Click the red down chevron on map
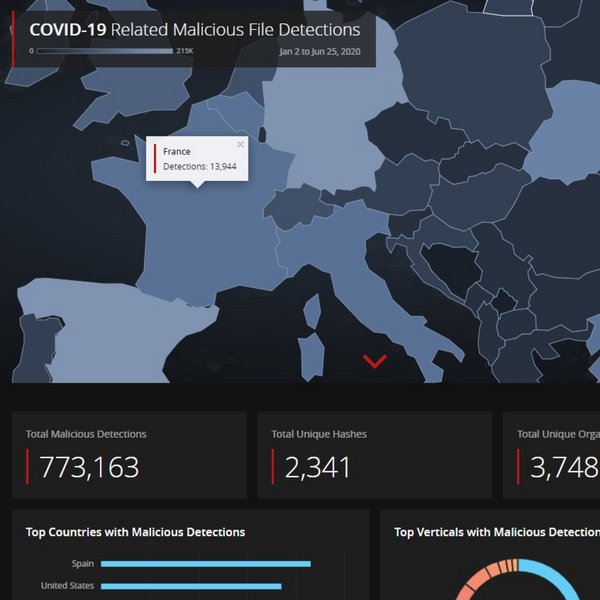Viewport: 600px width, 600px height. click(x=375, y=361)
